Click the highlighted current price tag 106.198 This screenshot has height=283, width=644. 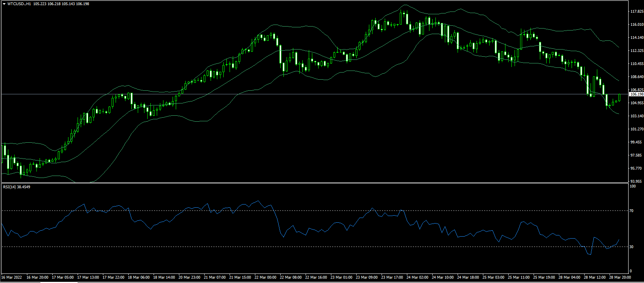point(636,94)
